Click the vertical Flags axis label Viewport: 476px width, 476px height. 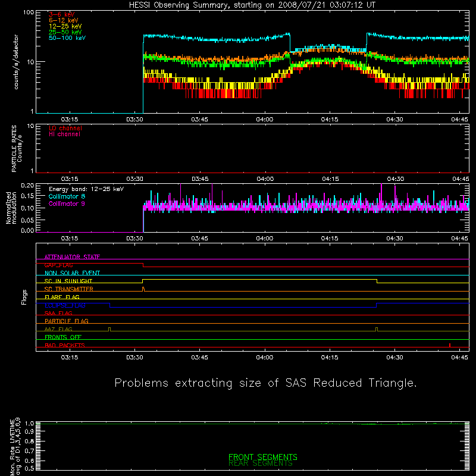coord(24,297)
